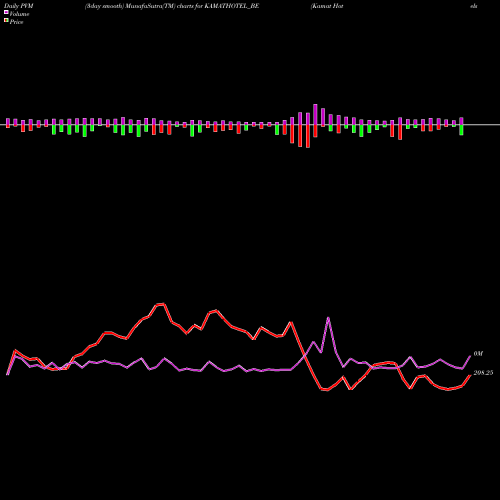The height and width of the screenshot is (500, 500).
Task: Click the 'KAMATHOTEL_BE' chart title text
Action: coord(232,6)
